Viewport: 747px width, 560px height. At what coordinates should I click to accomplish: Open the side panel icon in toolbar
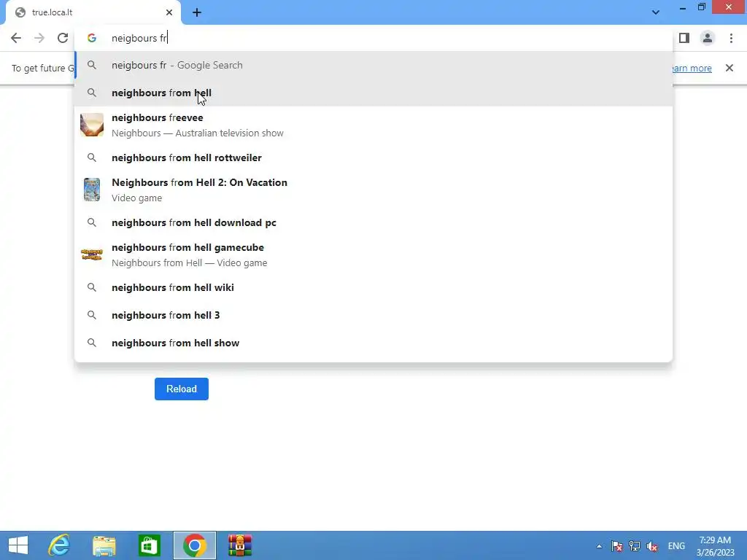(684, 38)
